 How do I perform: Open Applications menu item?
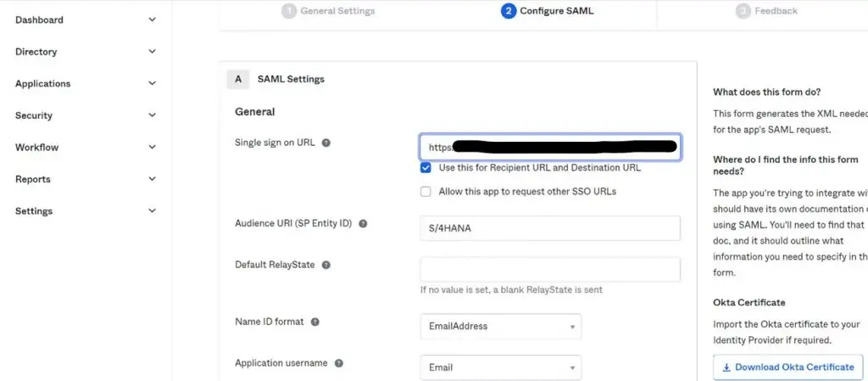pyautogui.click(x=42, y=84)
